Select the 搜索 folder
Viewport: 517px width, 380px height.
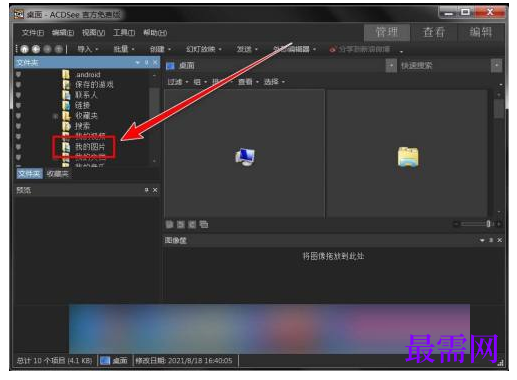[82, 126]
